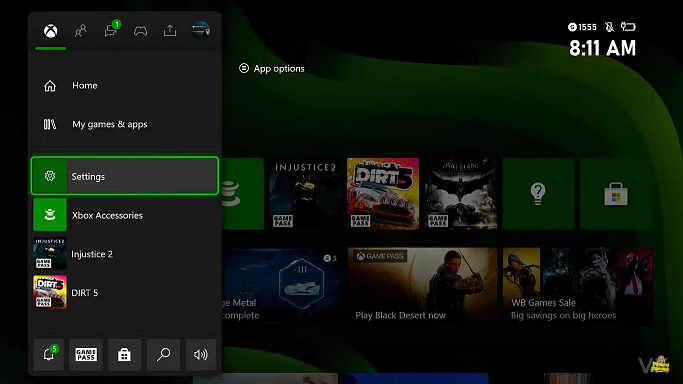Launch DIRT 5 from recent list
Viewport: 683px width, 384px height.
125,292
